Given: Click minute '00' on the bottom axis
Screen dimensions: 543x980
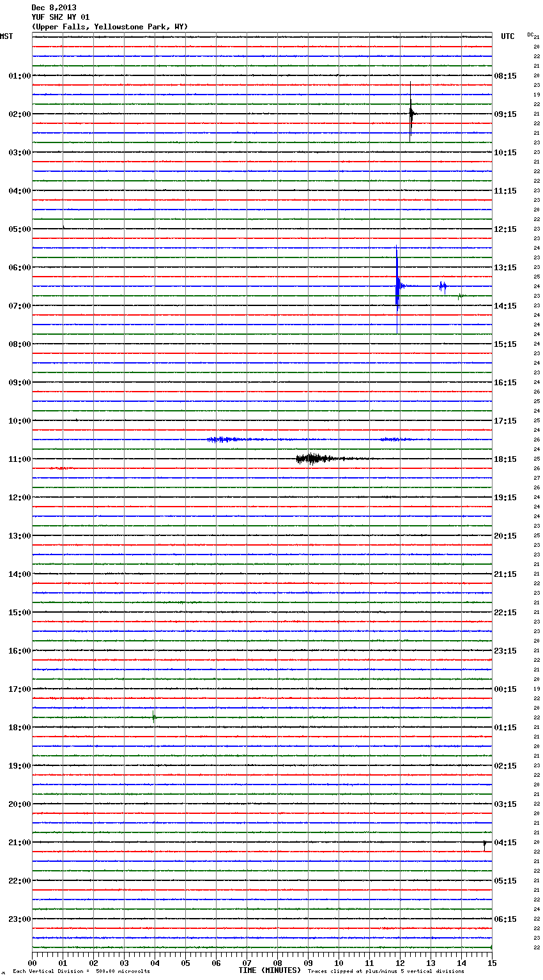Looking at the screenshot, I should pos(32,963).
